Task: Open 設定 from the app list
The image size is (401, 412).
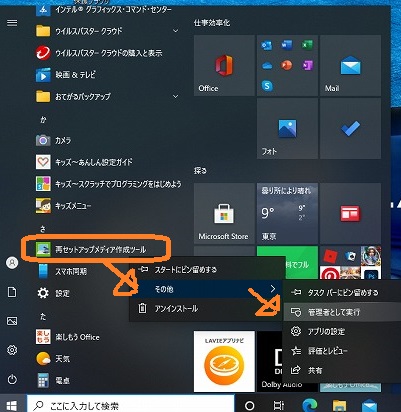Action: coord(53,293)
